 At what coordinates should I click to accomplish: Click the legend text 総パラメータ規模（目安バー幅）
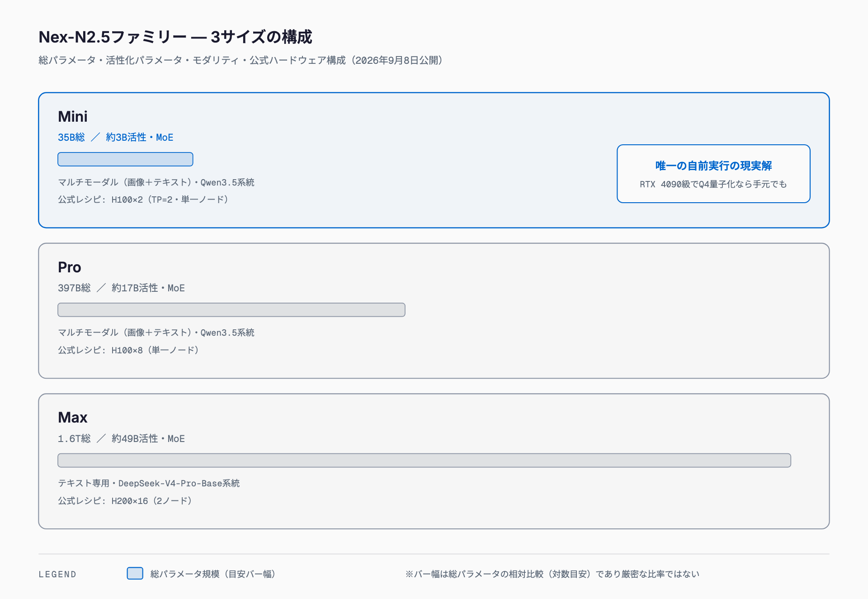pyautogui.click(x=213, y=574)
